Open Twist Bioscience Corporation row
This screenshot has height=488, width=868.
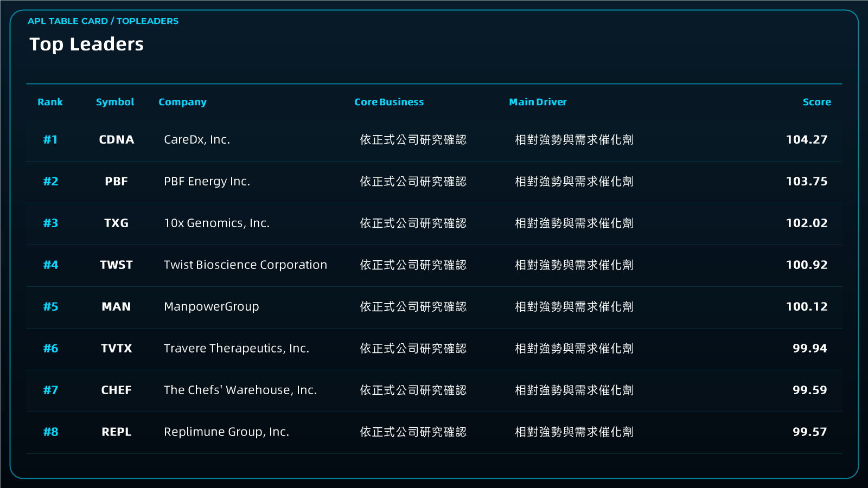434,265
